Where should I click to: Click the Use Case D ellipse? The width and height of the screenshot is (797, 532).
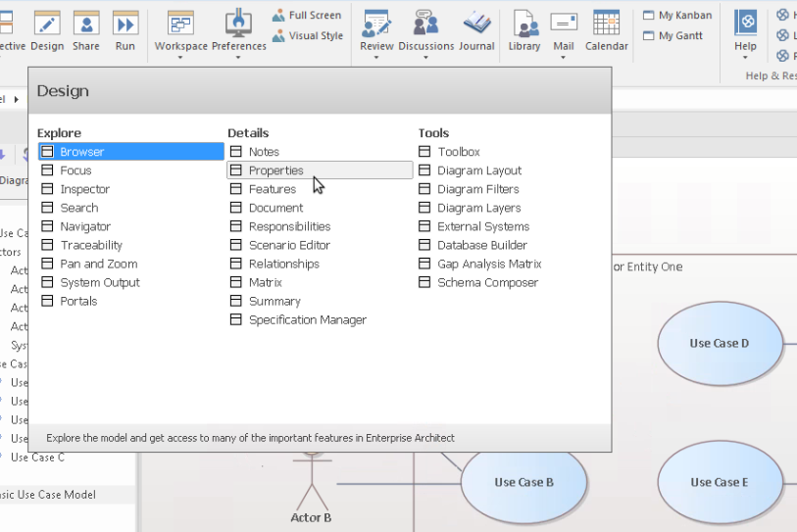719,344
